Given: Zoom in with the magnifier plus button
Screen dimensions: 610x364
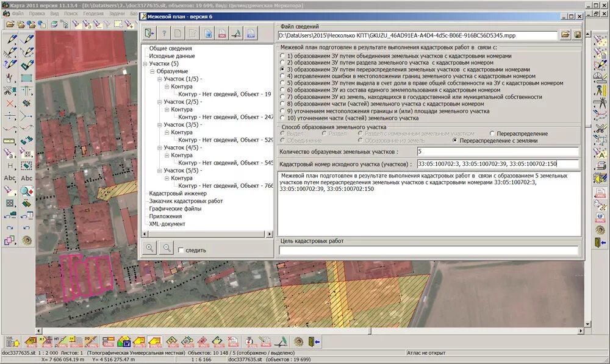Looking at the screenshot, I should click(150, 248).
